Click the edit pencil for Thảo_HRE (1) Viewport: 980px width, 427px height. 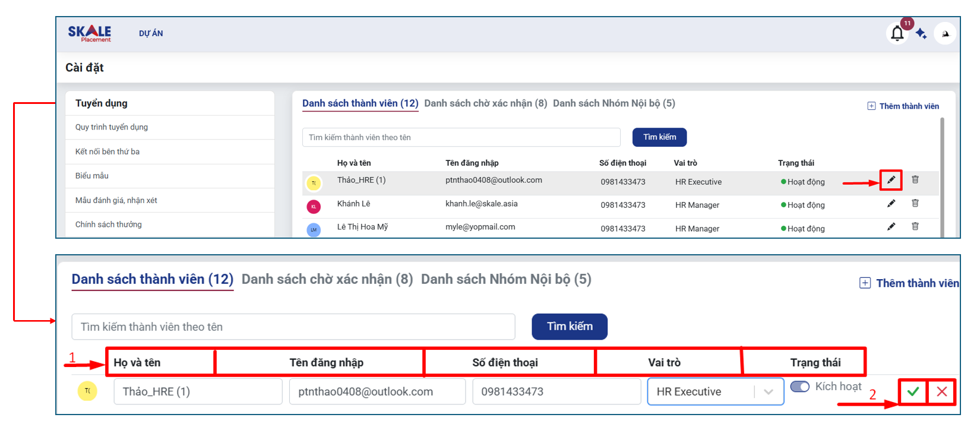tap(891, 180)
